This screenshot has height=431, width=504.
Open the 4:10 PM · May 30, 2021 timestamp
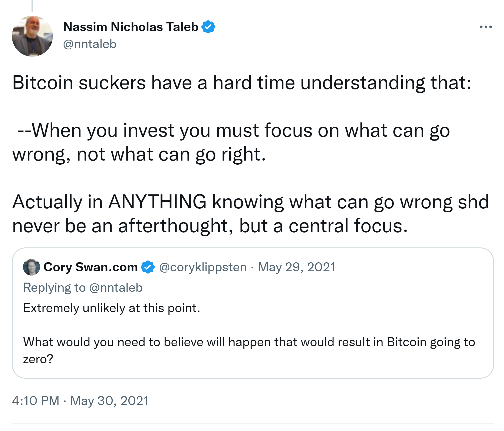(x=80, y=401)
